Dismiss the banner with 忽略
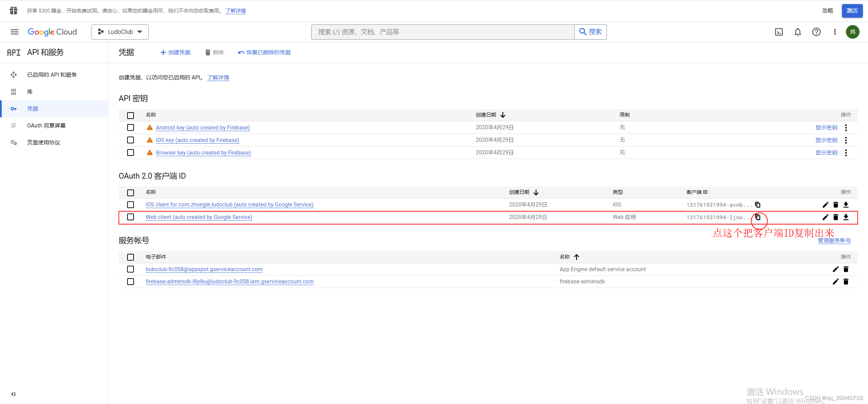Image resolution: width=868 pixels, height=404 pixels. point(828,11)
